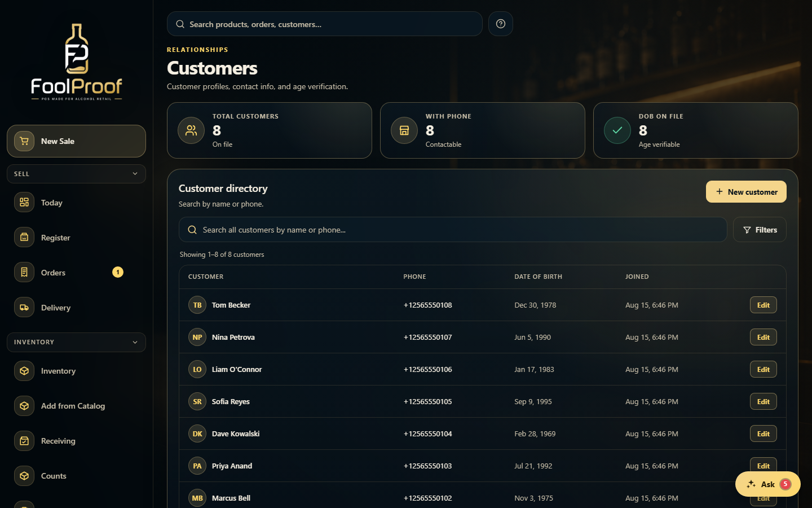Click the Inventory box icon

tap(24, 371)
